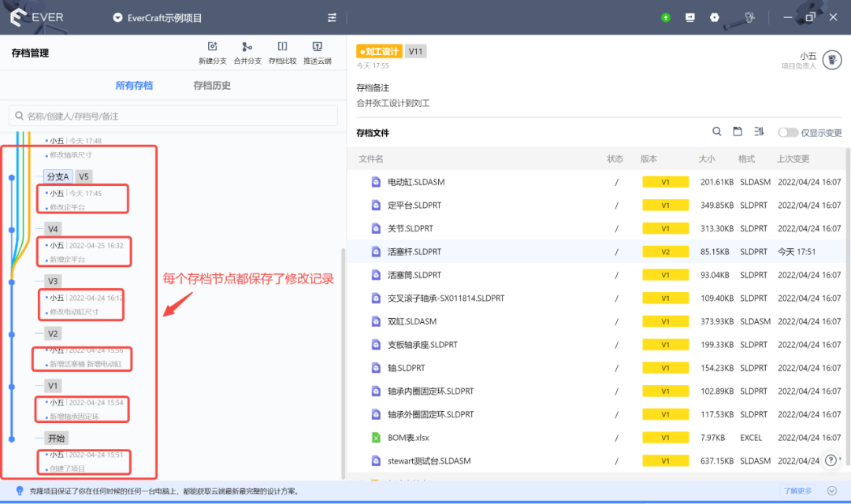Select the V1 archive node
This screenshot has height=504, width=851.
click(x=53, y=386)
